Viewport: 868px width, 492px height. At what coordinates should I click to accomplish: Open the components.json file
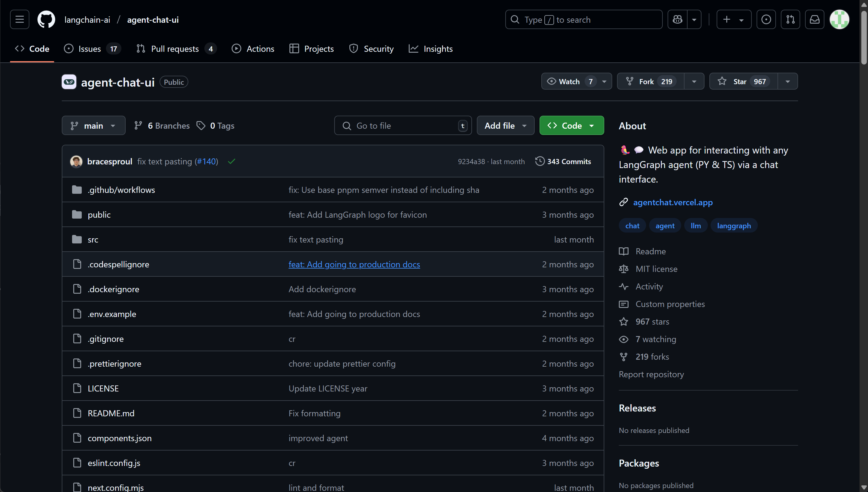click(120, 438)
